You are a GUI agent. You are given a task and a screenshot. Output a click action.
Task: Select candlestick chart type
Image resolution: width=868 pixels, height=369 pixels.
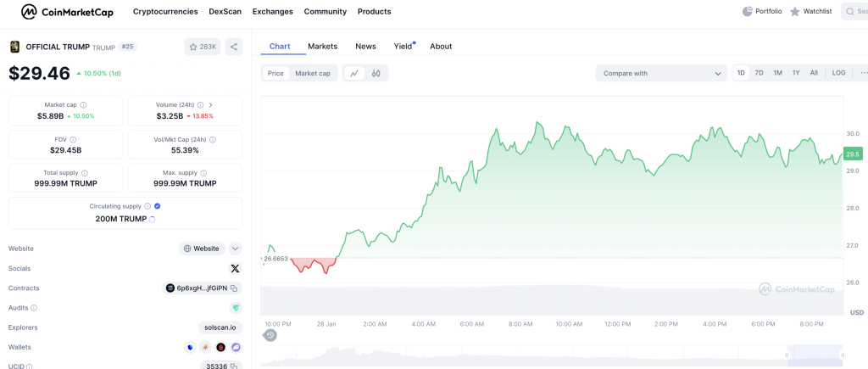[x=376, y=73]
